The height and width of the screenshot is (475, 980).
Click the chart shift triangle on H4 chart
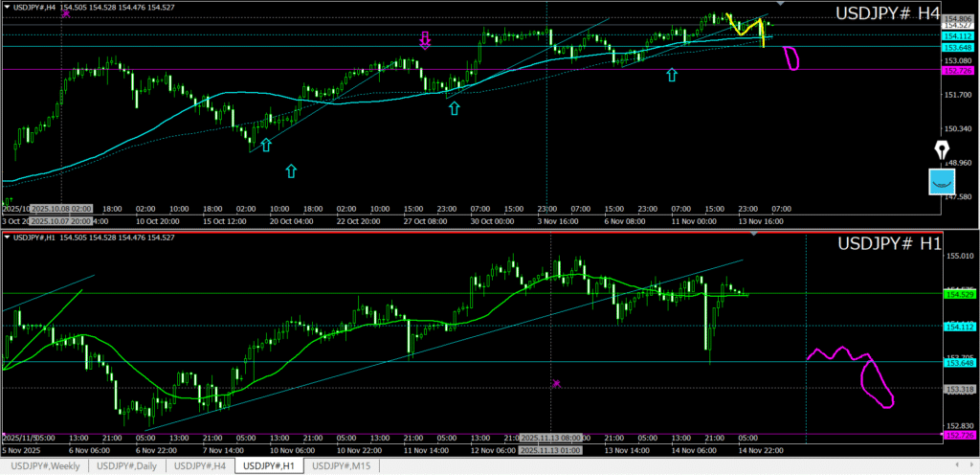point(781,4)
